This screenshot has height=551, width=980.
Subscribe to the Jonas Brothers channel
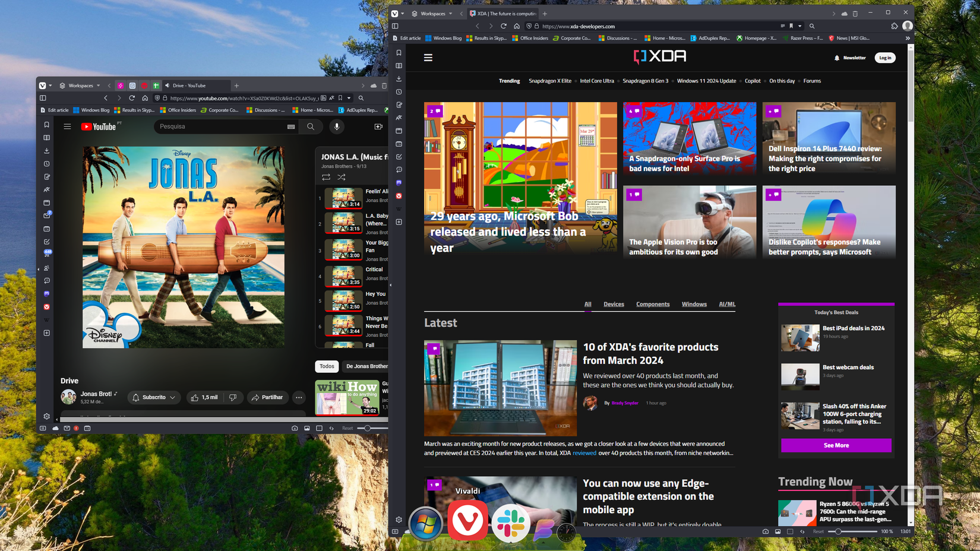point(154,397)
